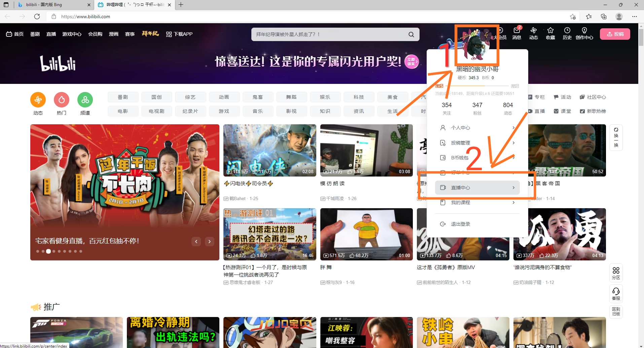Image resolution: width=644 pixels, height=348 pixels.
Task: Open 社区中心 link
Action: click(593, 97)
